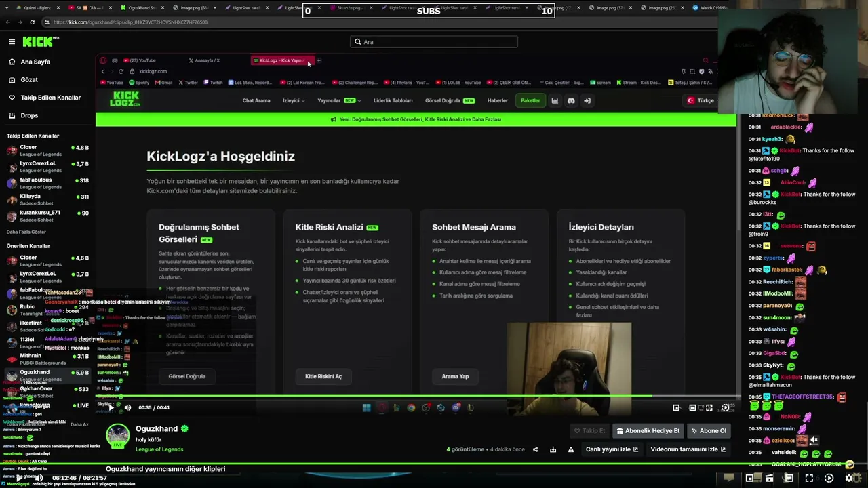The image size is (868, 488).
Task: Open the Mithrain recommended channel
Action: [x=47, y=359]
